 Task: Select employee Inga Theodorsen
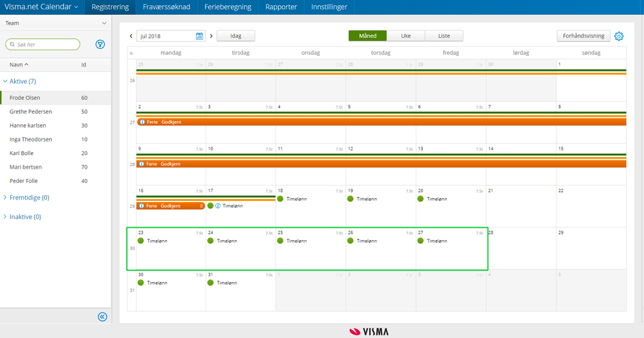pos(55,140)
